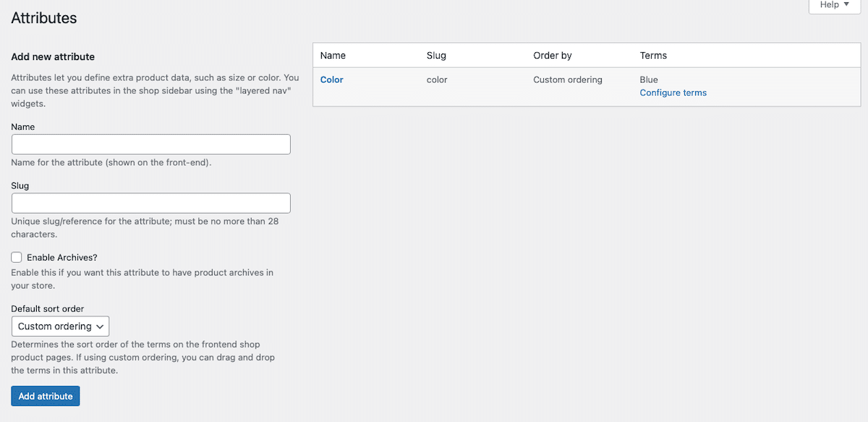The image size is (868, 422).
Task: Click the Configure terms link
Action: coord(673,93)
